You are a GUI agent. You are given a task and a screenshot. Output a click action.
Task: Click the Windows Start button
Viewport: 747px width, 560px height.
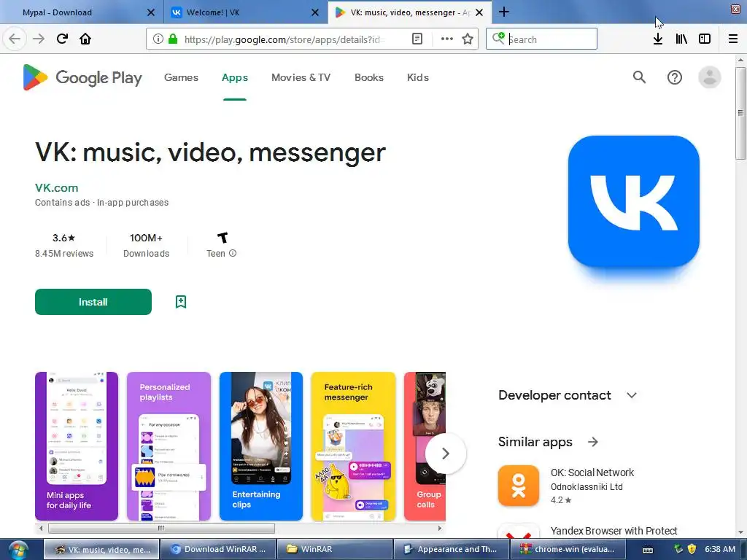coord(18,550)
